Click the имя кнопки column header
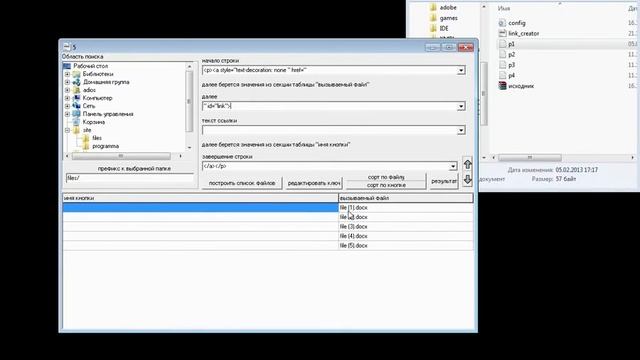This screenshot has height=360, width=640. [x=200, y=198]
